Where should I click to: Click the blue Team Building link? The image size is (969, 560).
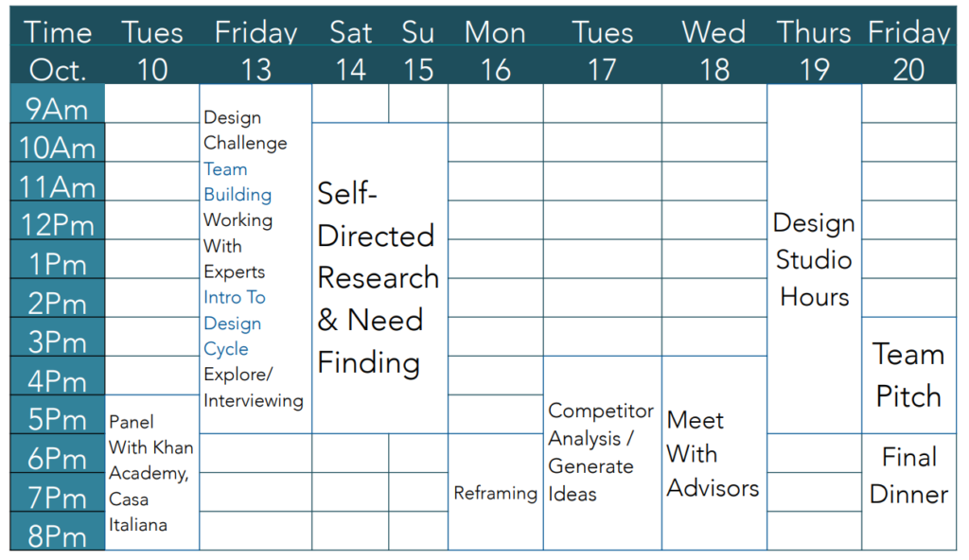click(238, 182)
